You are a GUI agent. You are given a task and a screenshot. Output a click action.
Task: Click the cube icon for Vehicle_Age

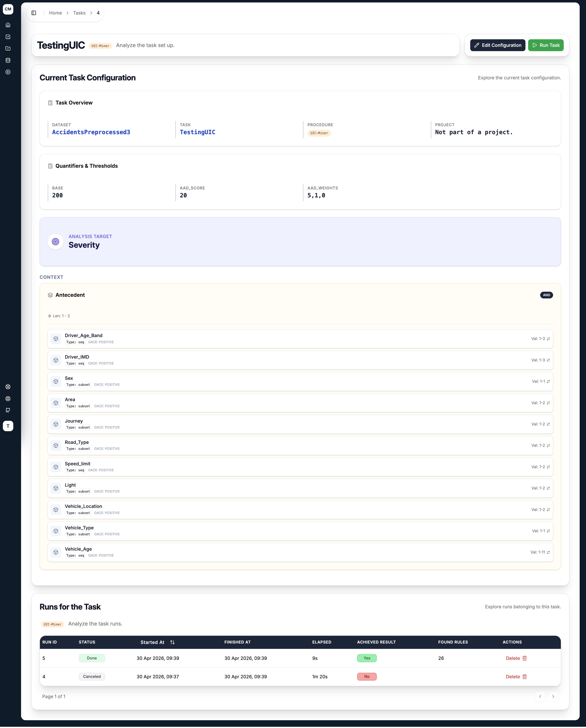(56, 553)
